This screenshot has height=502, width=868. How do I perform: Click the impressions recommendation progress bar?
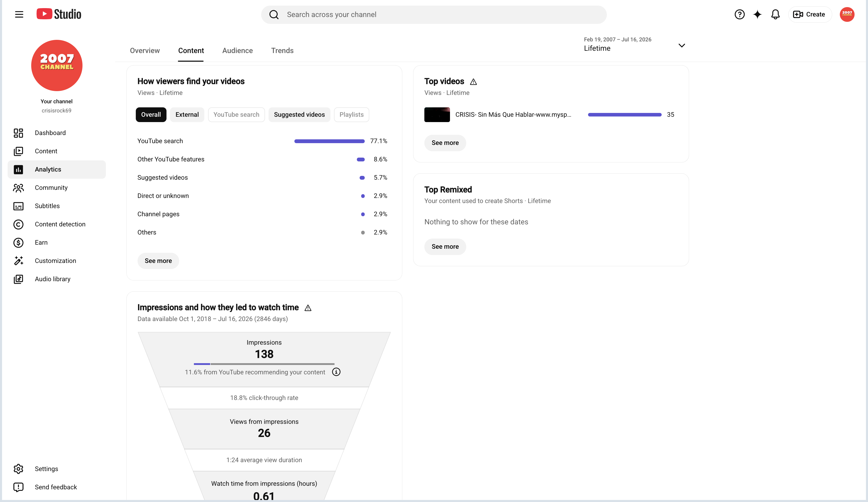point(264,364)
